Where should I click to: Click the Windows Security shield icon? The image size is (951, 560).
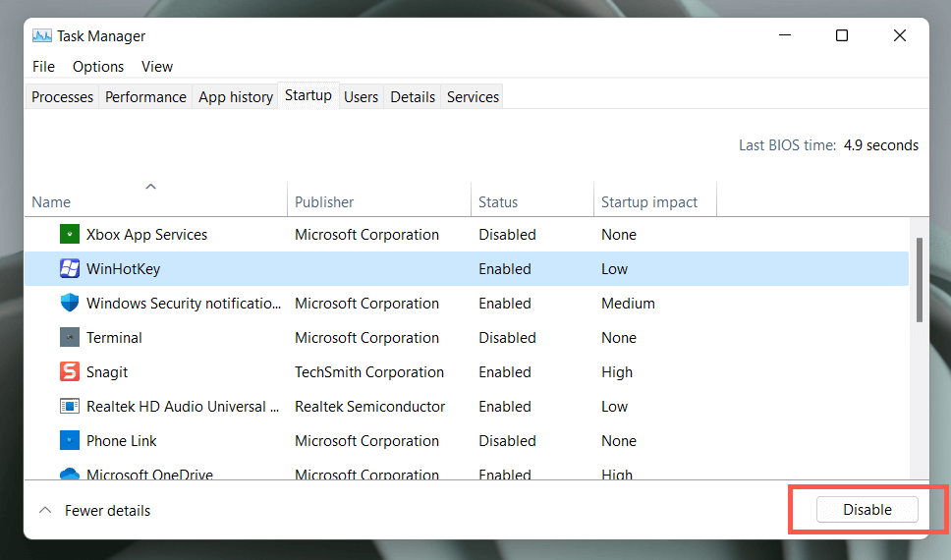pyautogui.click(x=69, y=304)
